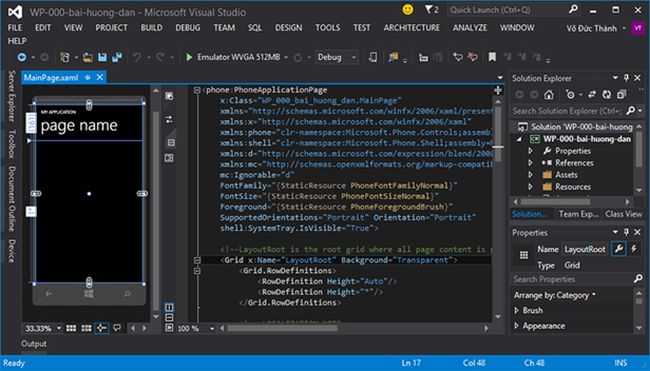The width and height of the screenshot is (650, 371).
Task: Open the 100 % editor zoom dropdown
Action: (x=212, y=328)
